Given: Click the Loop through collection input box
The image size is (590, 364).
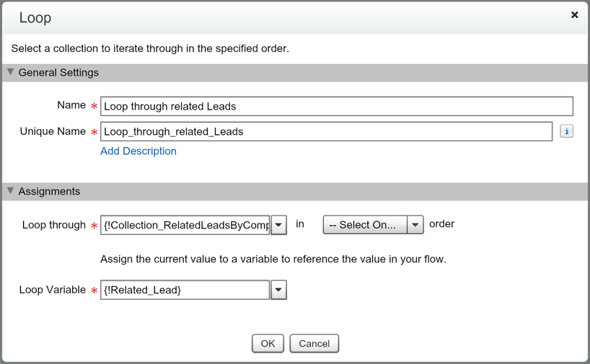Looking at the screenshot, I should [185, 225].
